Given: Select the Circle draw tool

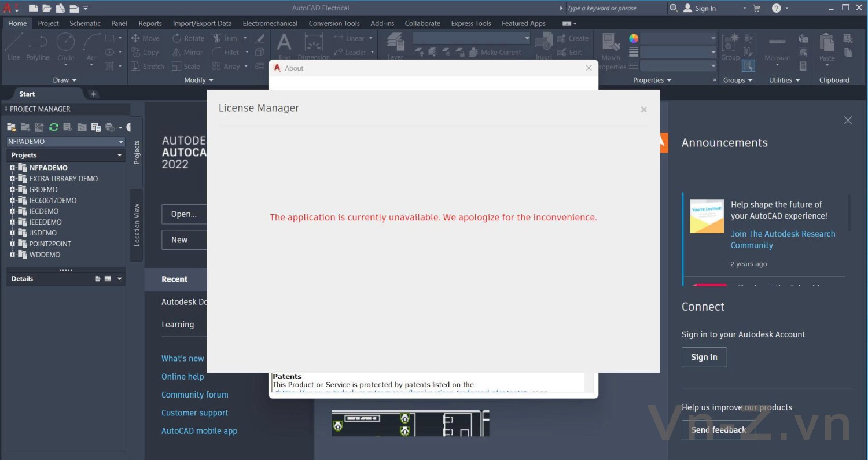Looking at the screenshot, I should tap(65, 46).
